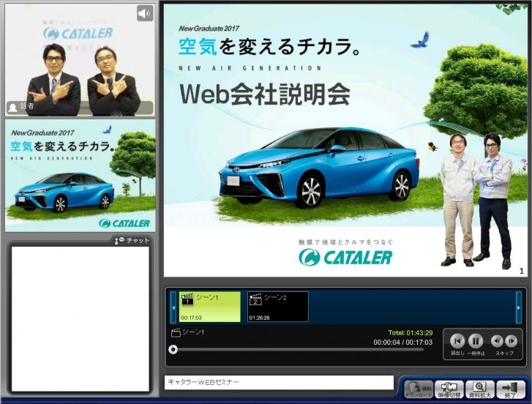Skip backward with left スキップ button
The width and height of the screenshot is (532, 404).
pos(497,341)
